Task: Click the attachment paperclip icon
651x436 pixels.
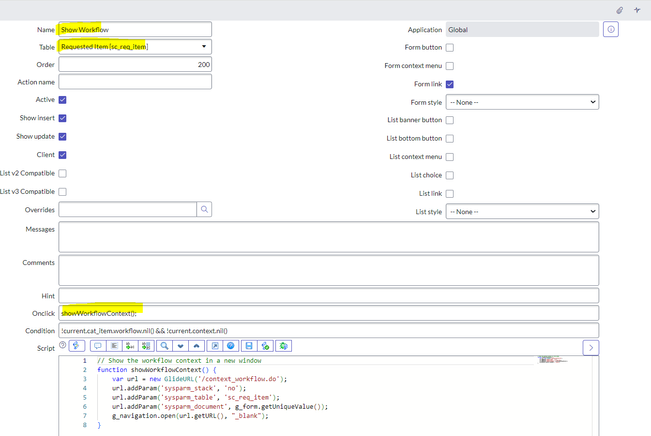Action: point(619,10)
